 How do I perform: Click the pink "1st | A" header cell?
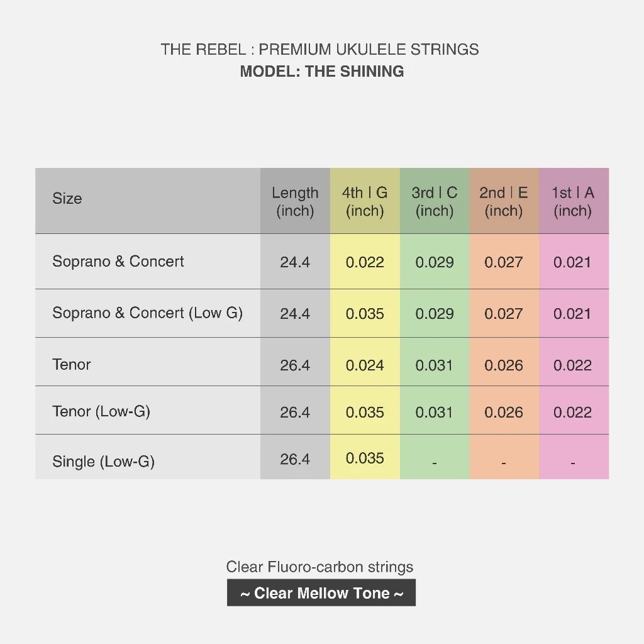tap(573, 201)
